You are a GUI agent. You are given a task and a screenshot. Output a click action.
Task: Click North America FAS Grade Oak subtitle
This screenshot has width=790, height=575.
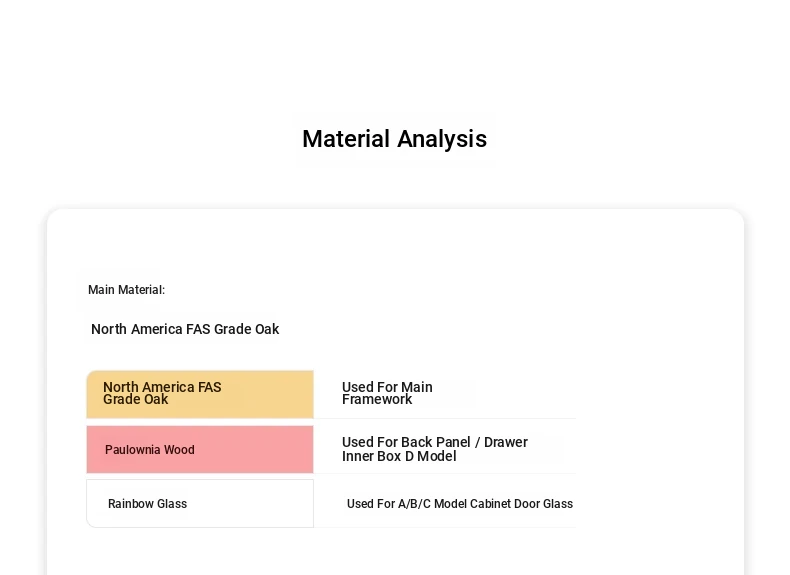[x=185, y=329]
